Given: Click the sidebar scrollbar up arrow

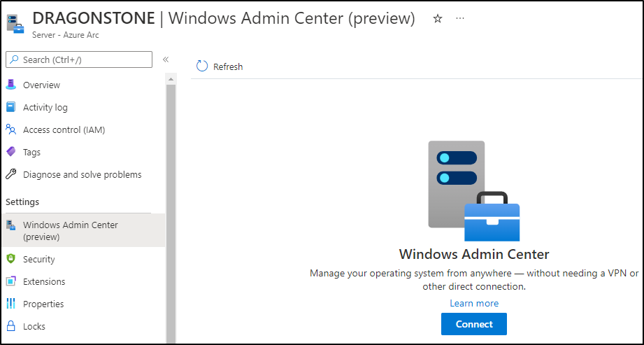Looking at the screenshot, I should pyautogui.click(x=171, y=79).
